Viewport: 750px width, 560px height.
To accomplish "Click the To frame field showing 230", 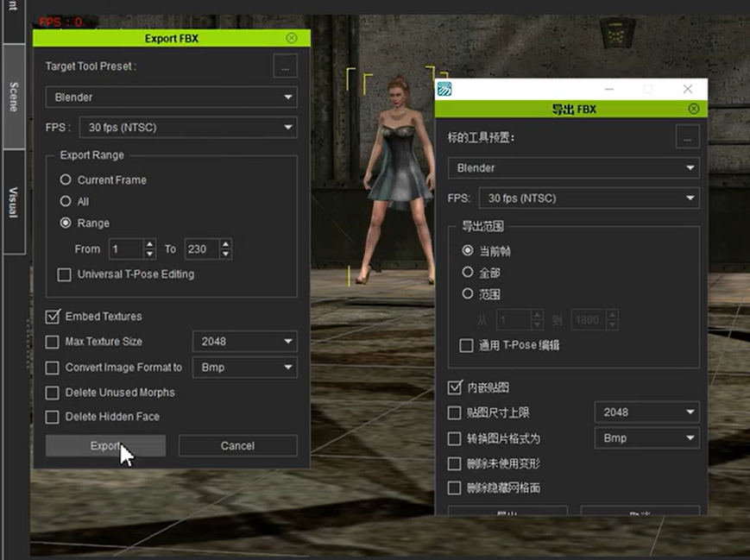I will tap(201, 249).
